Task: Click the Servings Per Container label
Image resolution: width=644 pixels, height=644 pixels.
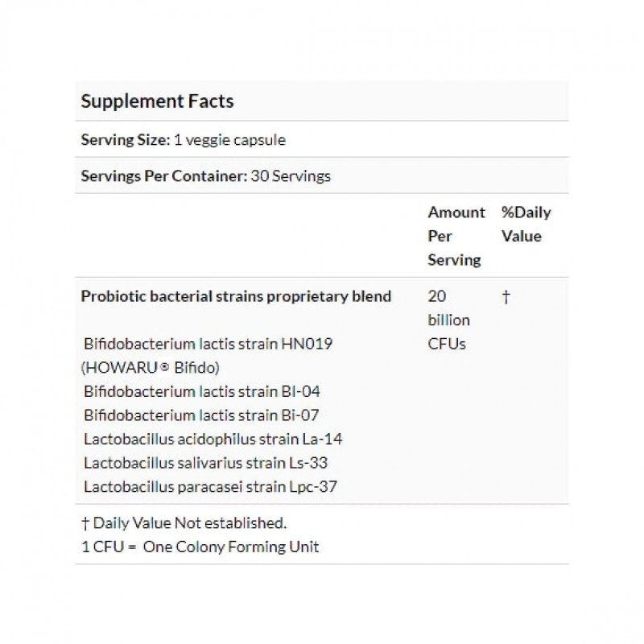Action: (x=162, y=175)
